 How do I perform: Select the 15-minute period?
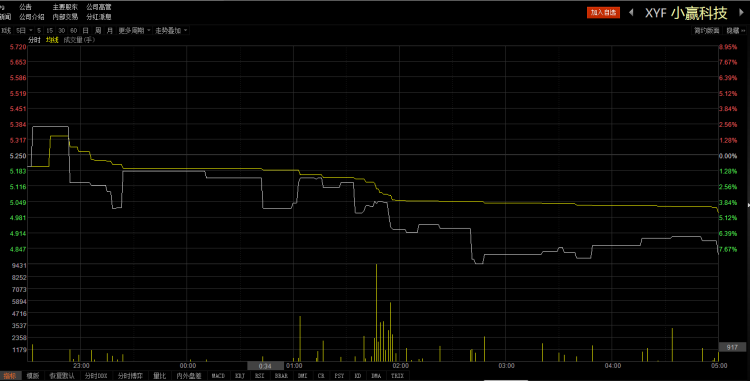[x=50, y=31]
